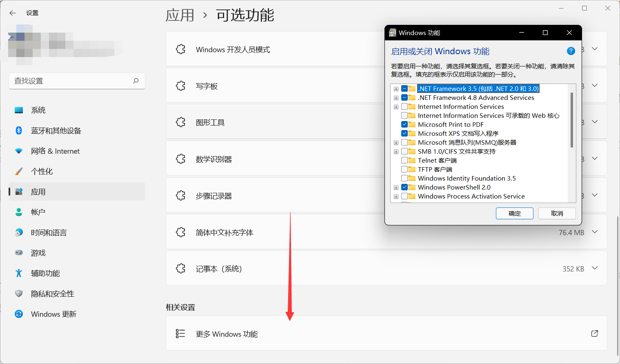Click the folder icon beside Telnet 客户端

click(x=412, y=160)
